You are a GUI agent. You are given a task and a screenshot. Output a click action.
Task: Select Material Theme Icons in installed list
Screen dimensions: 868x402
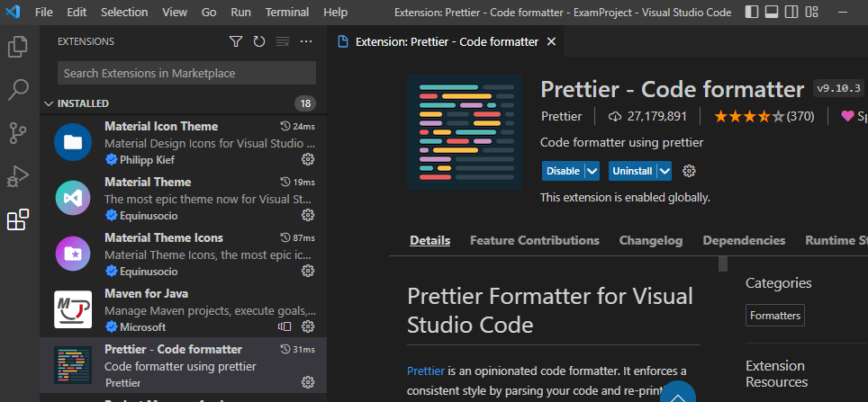pos(183,255)
